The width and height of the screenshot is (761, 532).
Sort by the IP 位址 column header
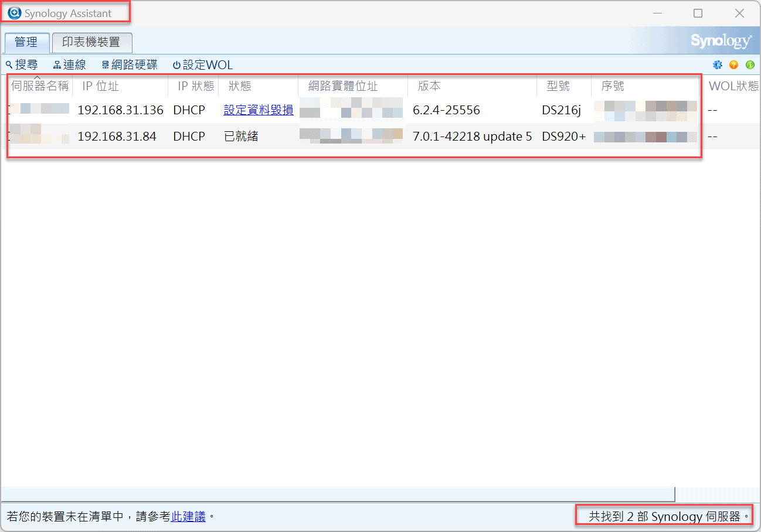pyautogui.click(x=120, y=86)
